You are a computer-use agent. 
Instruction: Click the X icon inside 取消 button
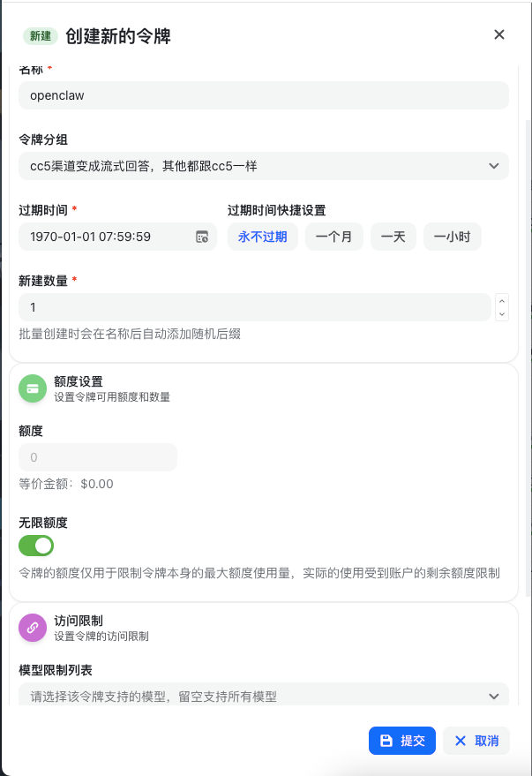[x=458, y=741]
